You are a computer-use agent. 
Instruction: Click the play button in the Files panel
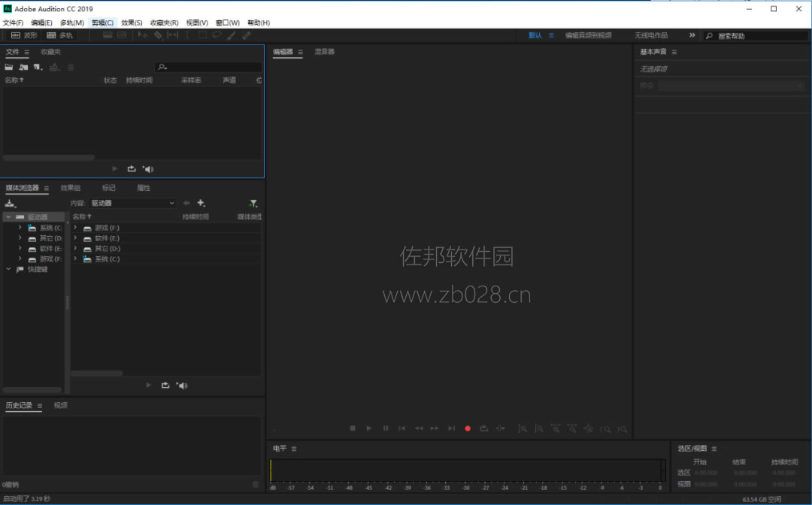point(115,168)
